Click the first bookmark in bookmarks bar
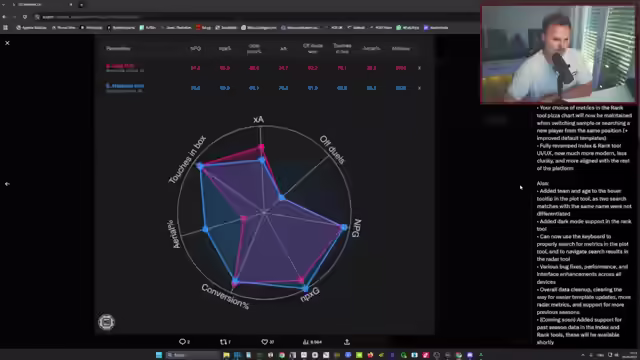 pyautogui.click(x=31, y=28)
